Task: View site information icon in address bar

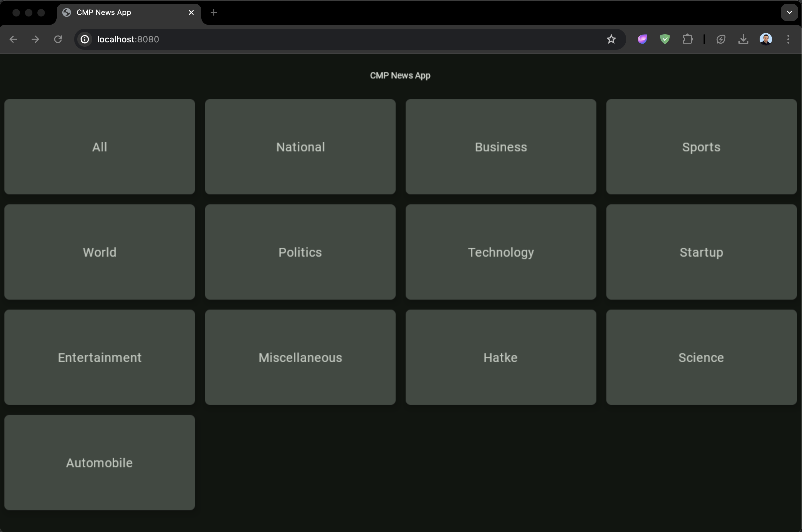Action: tap(85, 39)
